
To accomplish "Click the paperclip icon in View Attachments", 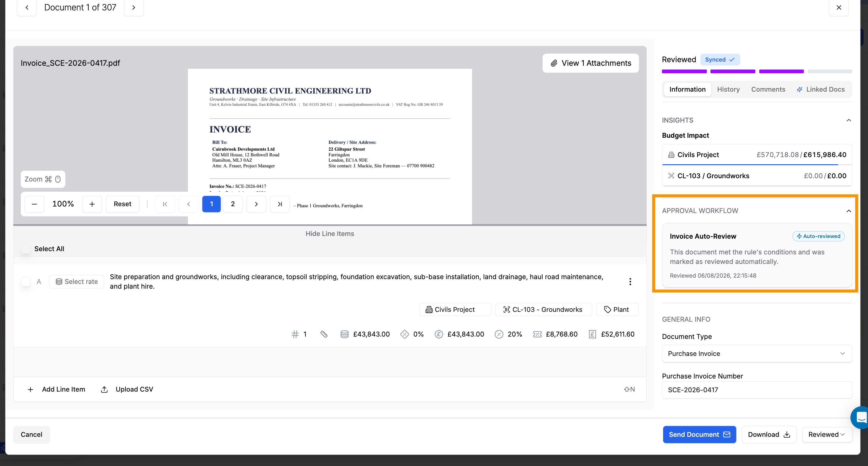I will click(554, 63).
